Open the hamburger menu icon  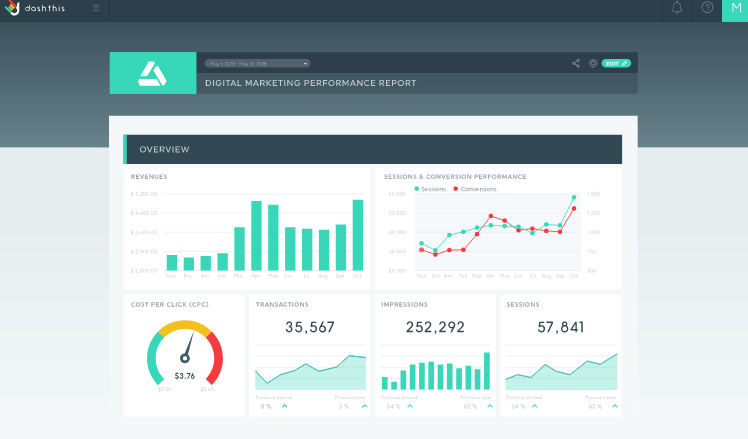point(96,8)
